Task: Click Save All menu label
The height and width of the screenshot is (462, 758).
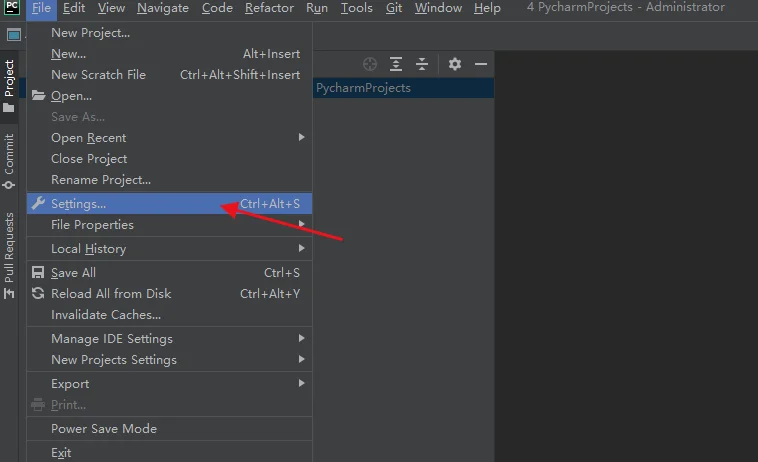Action: point(73,273)
